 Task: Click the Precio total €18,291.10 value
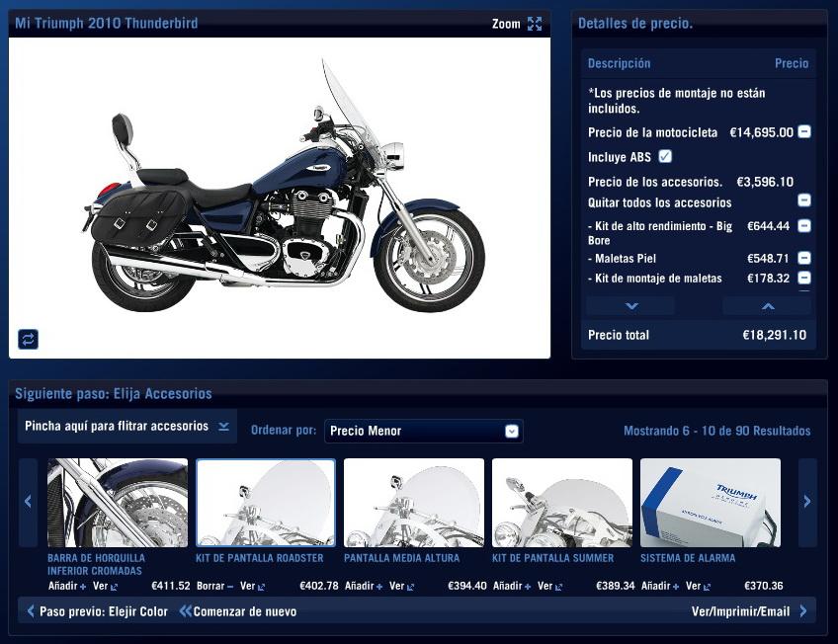775,335
